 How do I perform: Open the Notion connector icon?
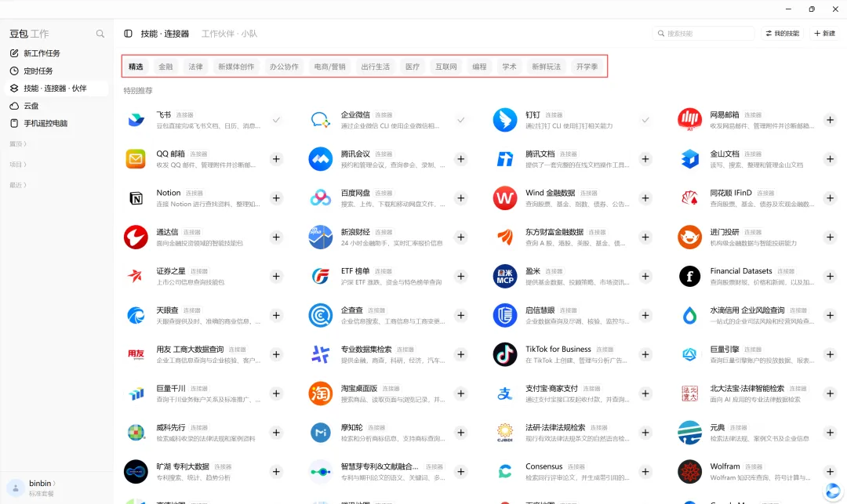[136, 198]
